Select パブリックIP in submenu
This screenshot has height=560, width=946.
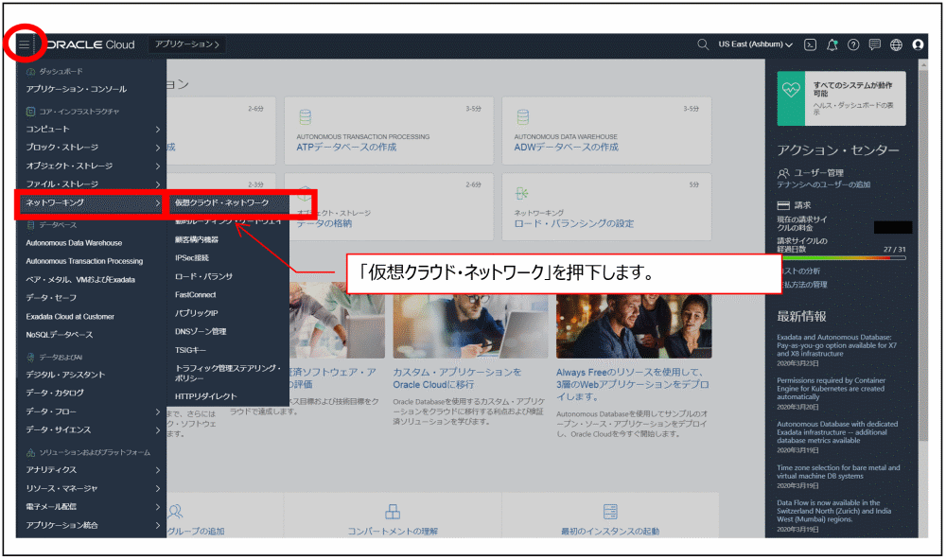point(196,313)
